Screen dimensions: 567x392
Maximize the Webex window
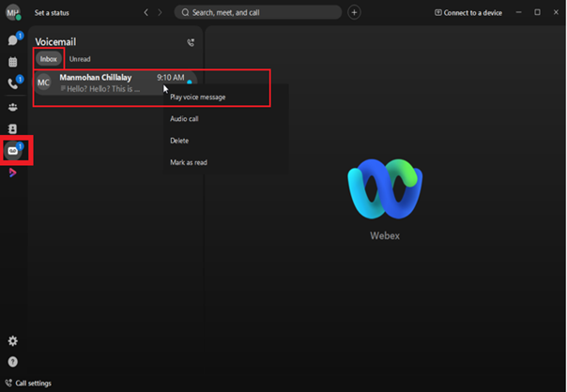537,12
